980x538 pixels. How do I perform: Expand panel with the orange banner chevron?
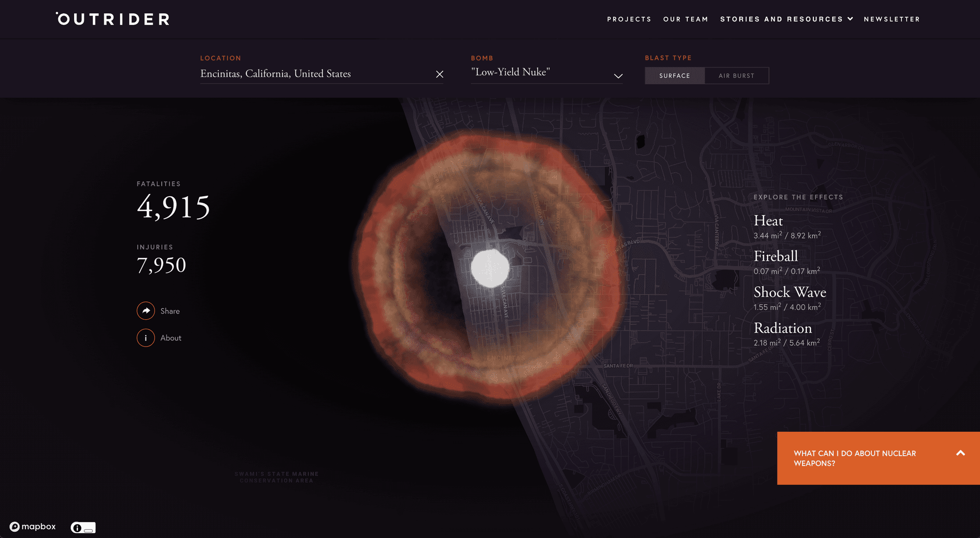pyautogui.click(x=960, y=453)
